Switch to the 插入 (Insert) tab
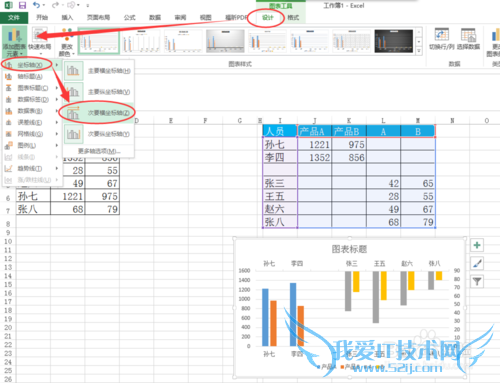Image resolution: width=500 pixels, height=383 pixels. 67,17
